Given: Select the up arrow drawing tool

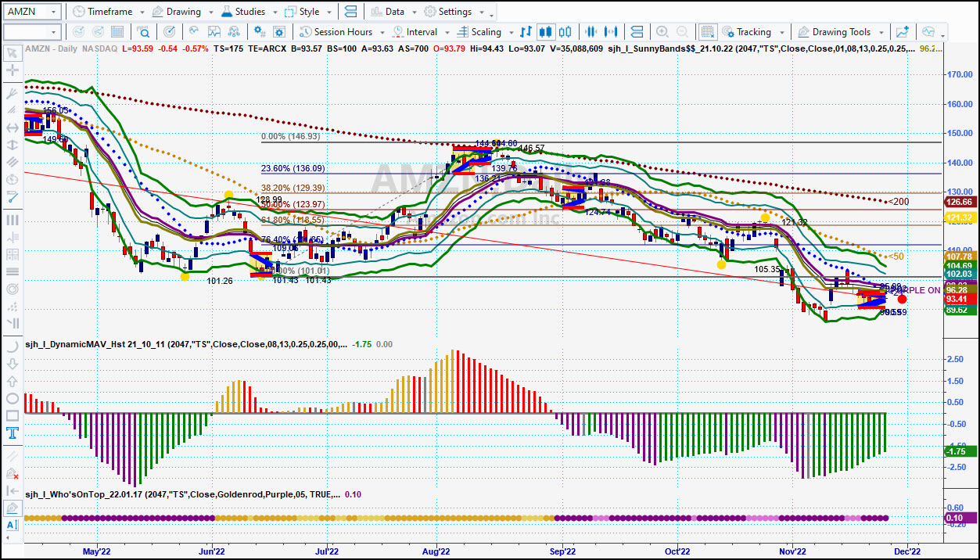Looking at the screenshot, I should click(13, 382).
